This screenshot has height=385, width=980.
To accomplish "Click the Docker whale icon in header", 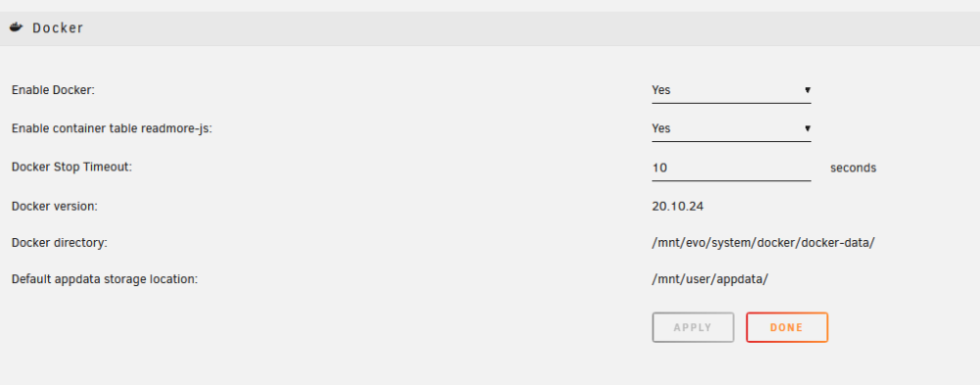I will [x=17, y=27].
